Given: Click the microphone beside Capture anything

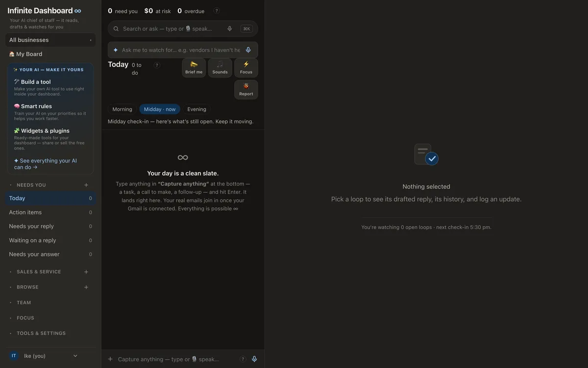Looking at the screenshot, I should click(254, 359).
